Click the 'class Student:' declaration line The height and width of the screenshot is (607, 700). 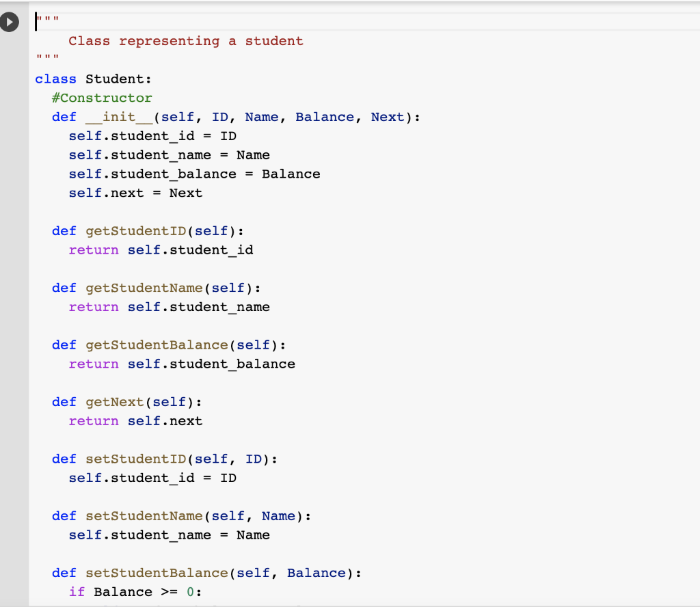coord(93,79)
